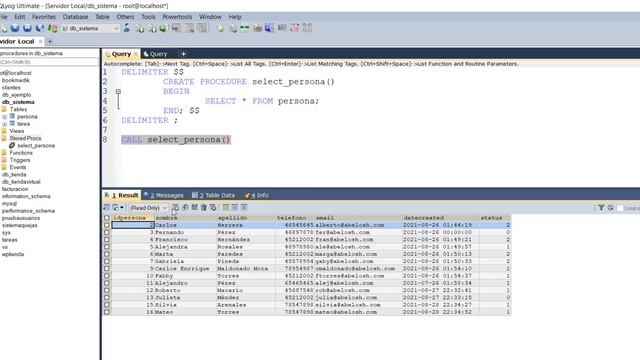Toggle the select-all checkbox in the result header
This screenshot has width=640, height=360.
[107, 218]
